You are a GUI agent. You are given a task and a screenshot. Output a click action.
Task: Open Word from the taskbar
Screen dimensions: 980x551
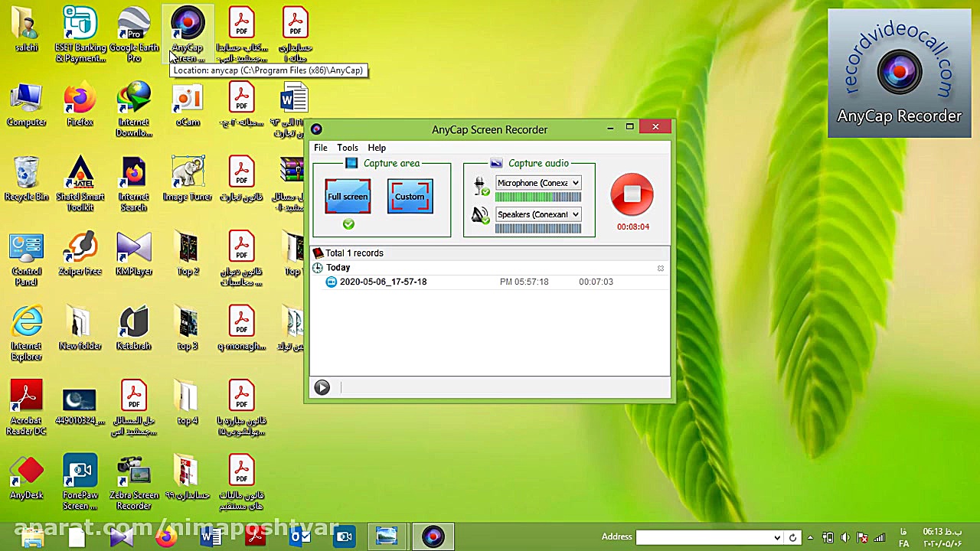click(210, 537)
